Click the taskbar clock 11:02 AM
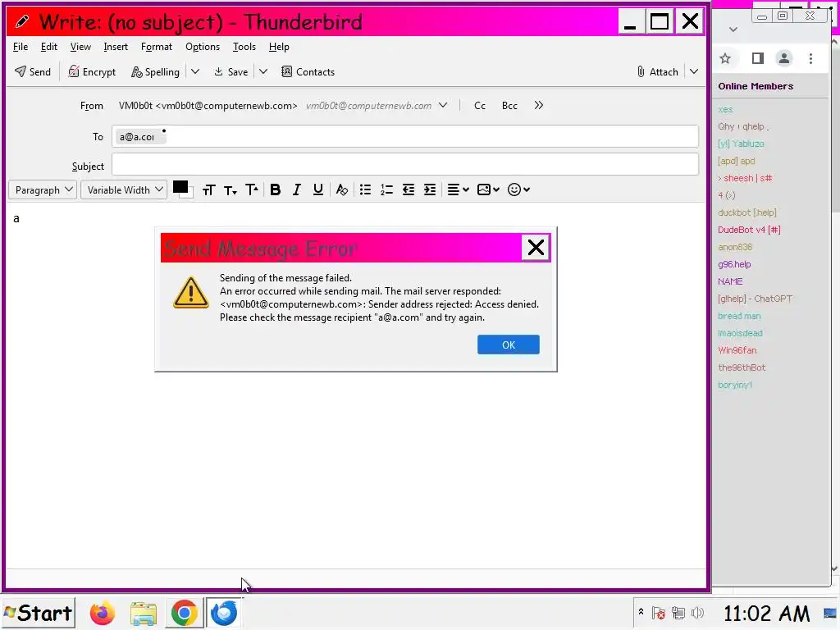 coord(767,614)
